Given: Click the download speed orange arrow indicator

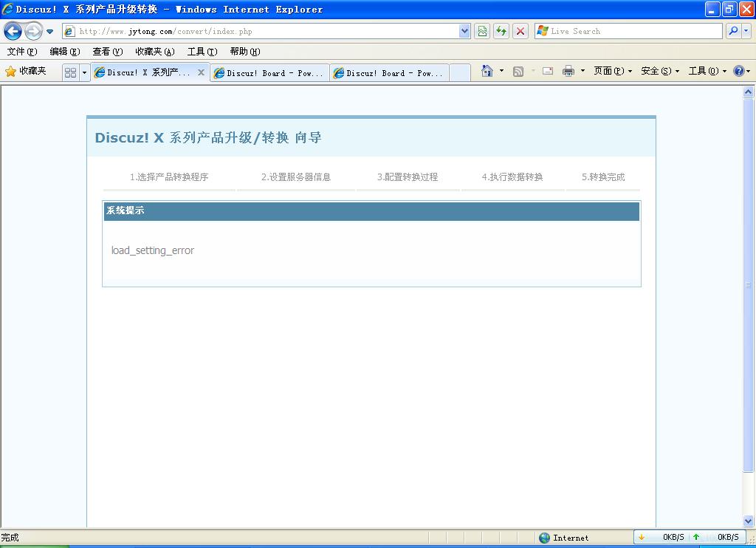Looking at the screenshot, I should pyautogui.click(x=642, y=537).
